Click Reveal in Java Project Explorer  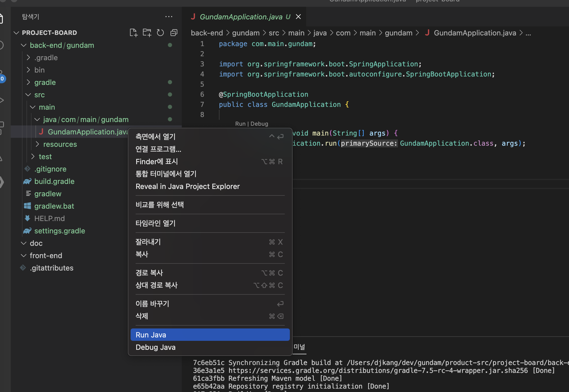188,186
